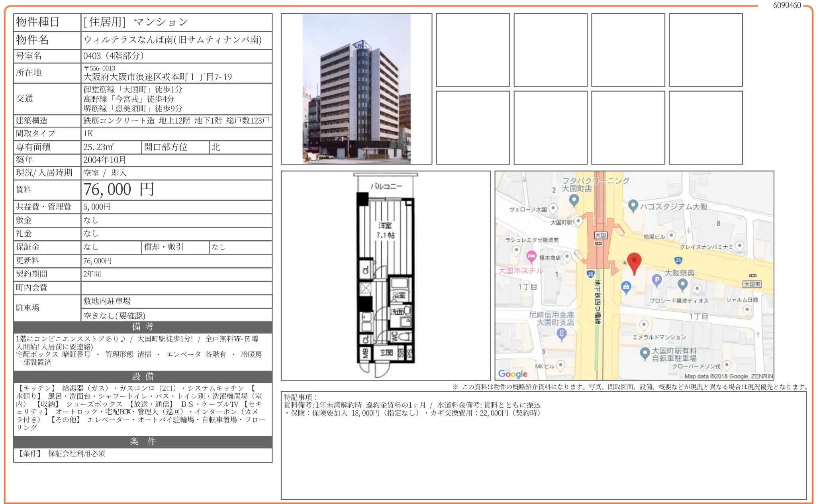Click the blue shopping bag map marker
The width and height of the screenshot is (819, 504).
(626, 287)
